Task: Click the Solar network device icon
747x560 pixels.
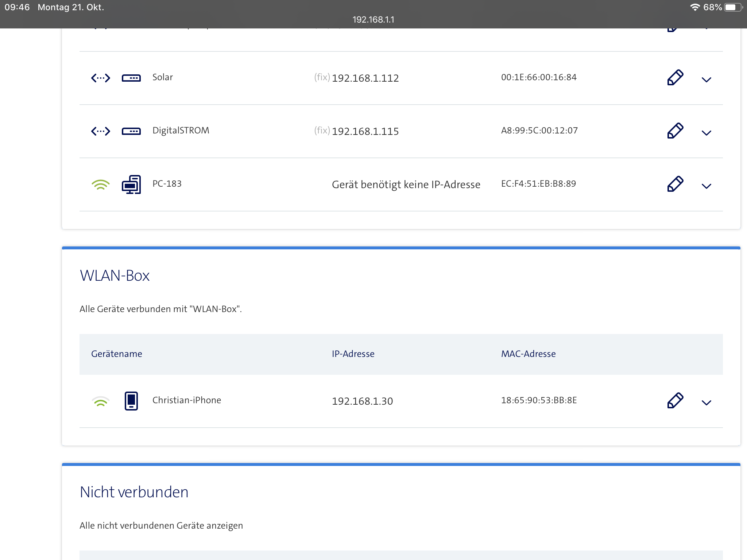Action: point(131,78)
